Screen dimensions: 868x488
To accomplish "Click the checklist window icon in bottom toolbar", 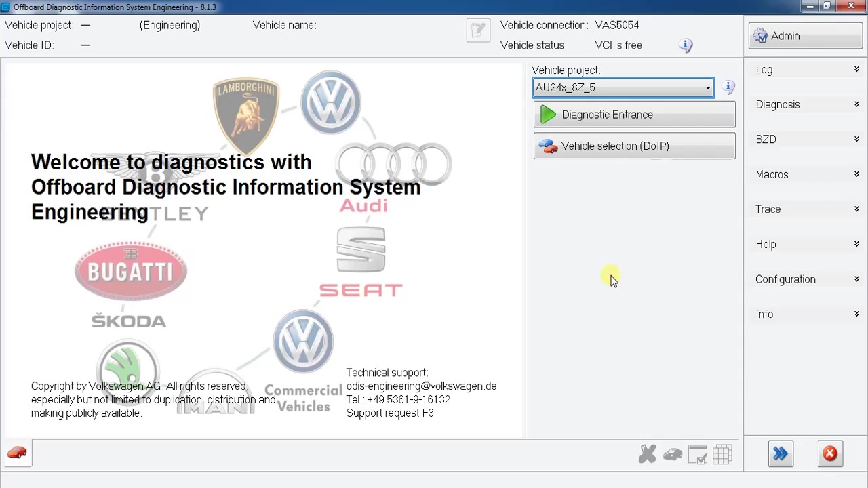I will 697,455.
